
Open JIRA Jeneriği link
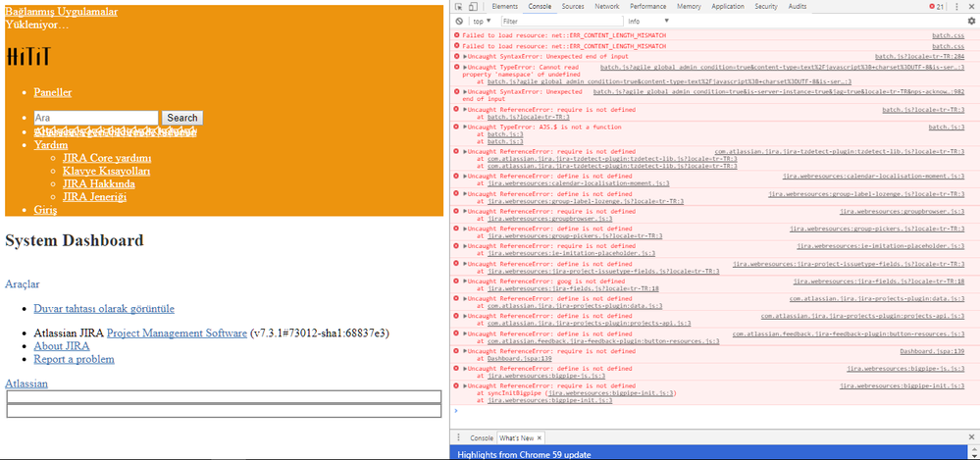click(94, 197)
